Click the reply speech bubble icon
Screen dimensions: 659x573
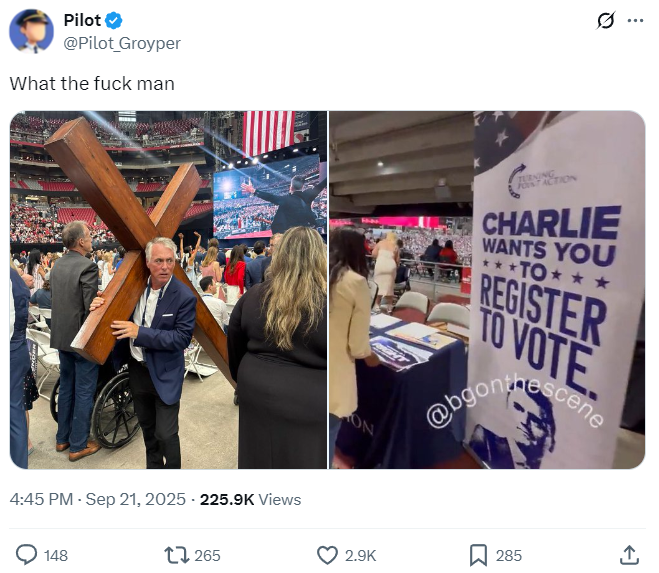point(26,555)
